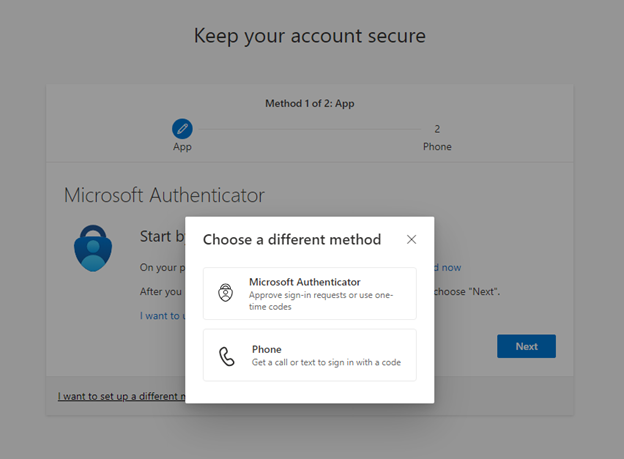Screen dimensions: 624x459
Task: Select the Microsoft Authenticator method option
Action: tap(310, 293)
